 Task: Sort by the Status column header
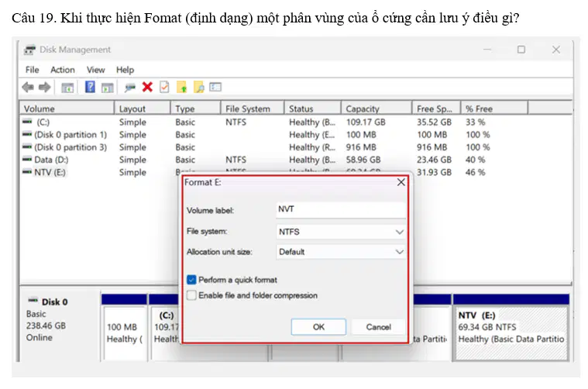313,108
